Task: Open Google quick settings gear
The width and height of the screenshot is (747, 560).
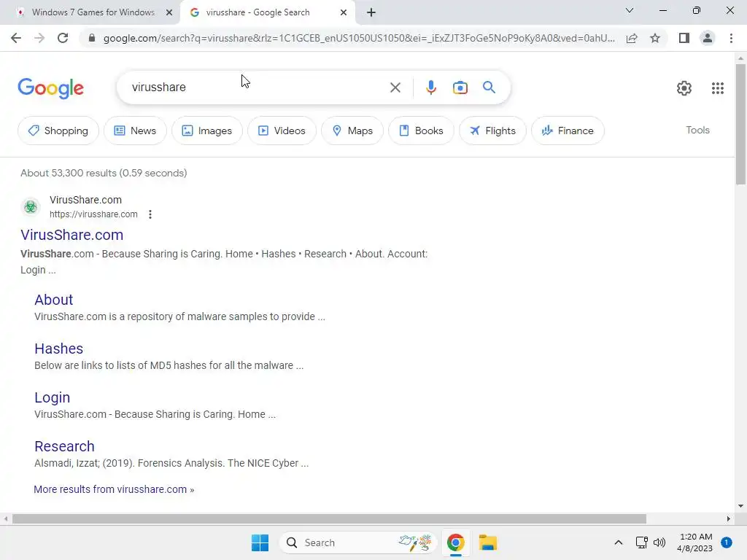Action: coord(684,88)
